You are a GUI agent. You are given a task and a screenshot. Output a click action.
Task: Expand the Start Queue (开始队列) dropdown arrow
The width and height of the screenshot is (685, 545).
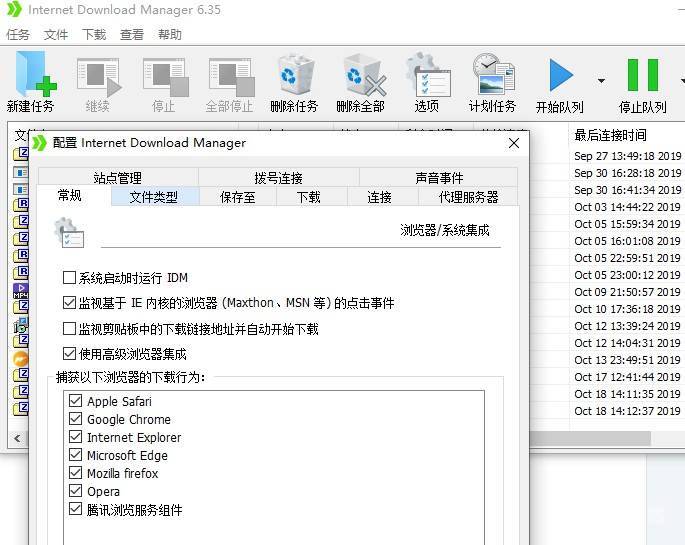[601, 81]
